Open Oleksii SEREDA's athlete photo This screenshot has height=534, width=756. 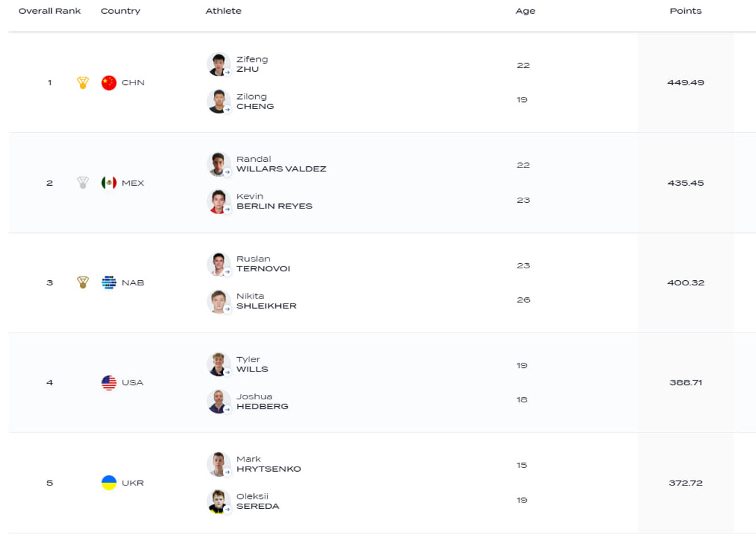click(x=218, y=501)
